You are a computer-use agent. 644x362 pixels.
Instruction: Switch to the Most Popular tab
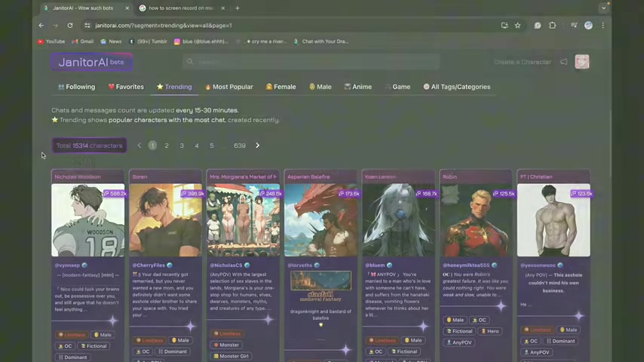[228, 87]
